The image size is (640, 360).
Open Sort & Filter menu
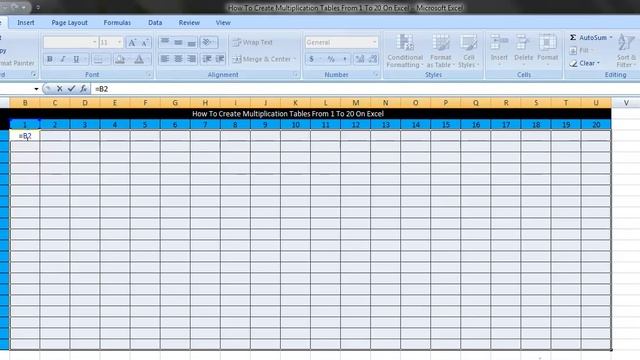(x=626, y=51)
